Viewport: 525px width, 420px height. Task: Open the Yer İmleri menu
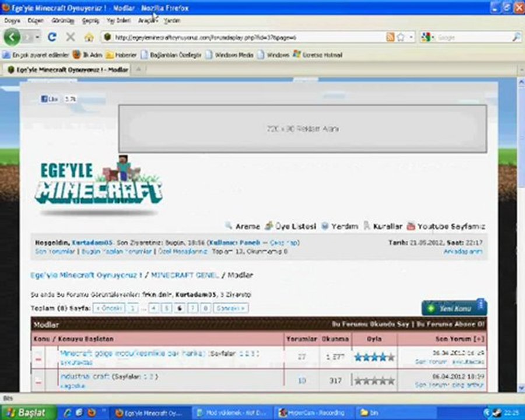[118, 20]
